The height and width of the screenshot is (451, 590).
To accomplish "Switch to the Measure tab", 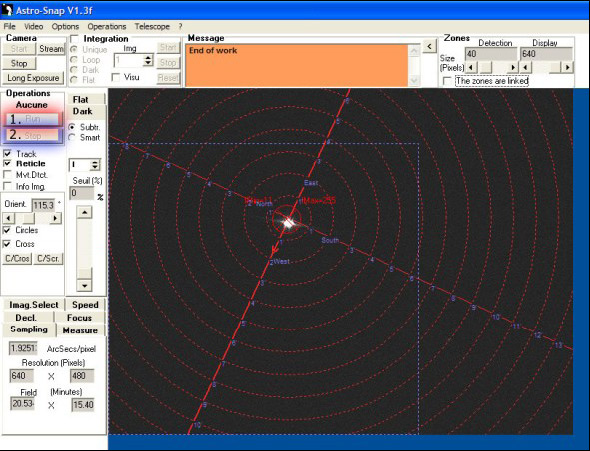I will (x=80, y=330).
